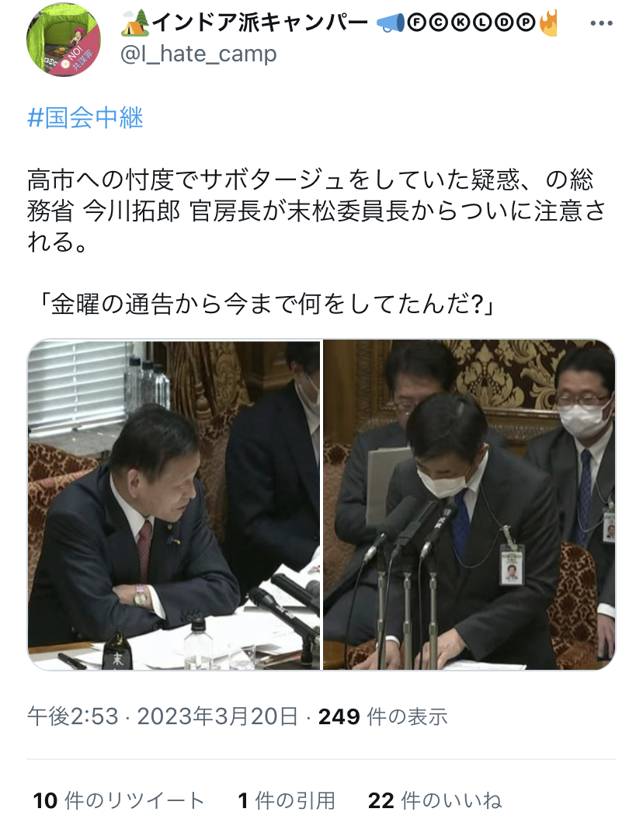The image size is (643, 840).
Task: View the right photo of masked official
Action: pos(469,504)
